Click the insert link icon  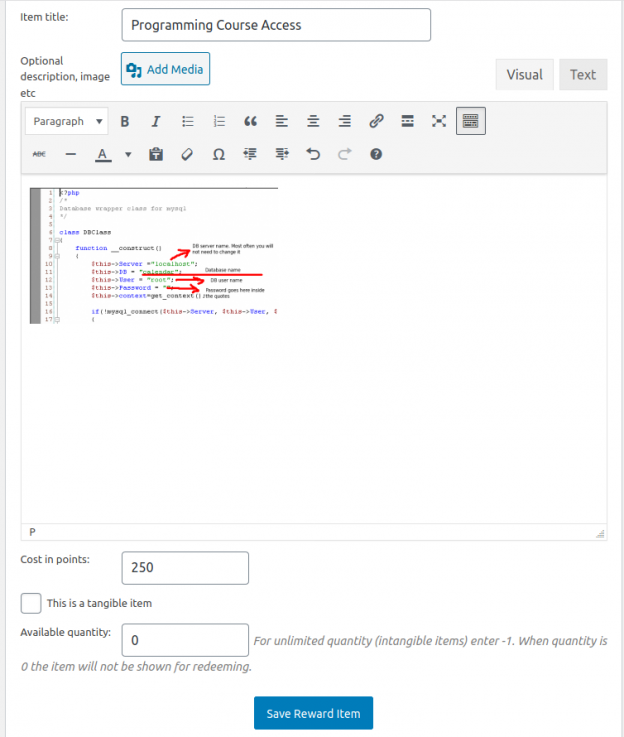point(376,121)
